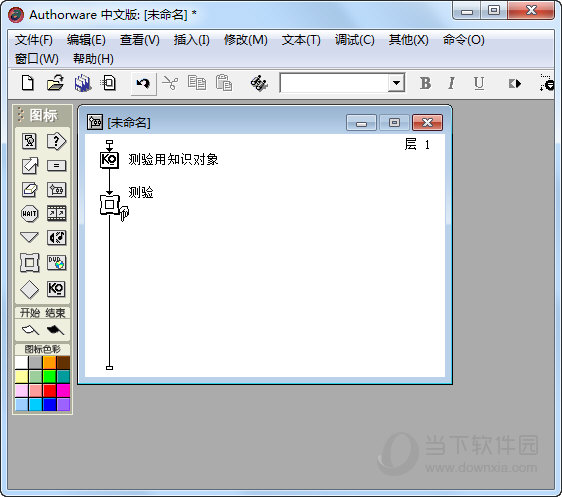Toggle Underline formatting
The width and height of the screenshot is (562, 497).
coord(479,83)
